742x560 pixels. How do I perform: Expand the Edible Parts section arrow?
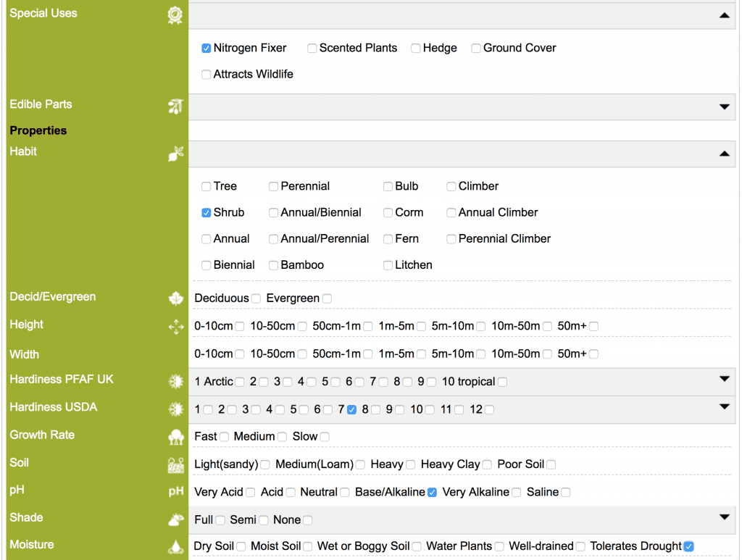click(724, 106)
